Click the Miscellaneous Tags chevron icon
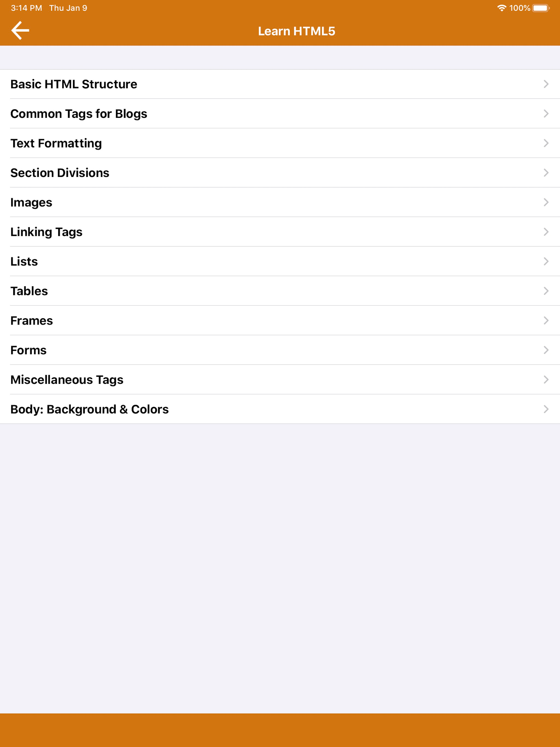Viewport: 560px width, 747px height. [x=546, y=380]
